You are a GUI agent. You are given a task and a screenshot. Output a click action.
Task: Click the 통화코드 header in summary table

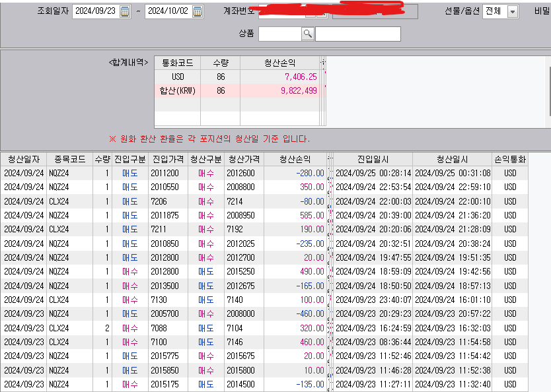(x=177, y=63)
